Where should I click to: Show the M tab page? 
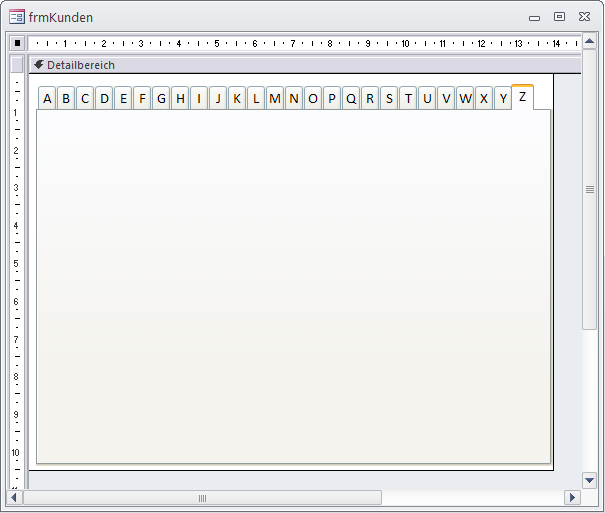click(x=275, y=98)
